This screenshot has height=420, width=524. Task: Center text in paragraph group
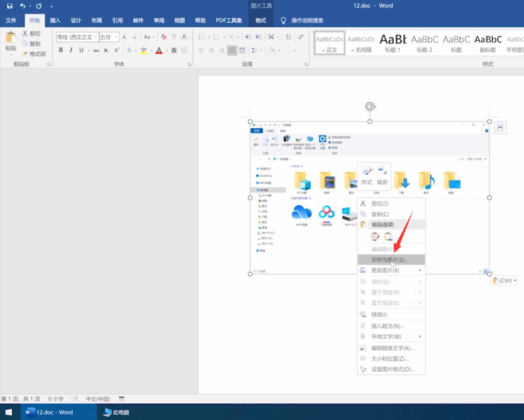pyautogui.click(x=212, y=50)
